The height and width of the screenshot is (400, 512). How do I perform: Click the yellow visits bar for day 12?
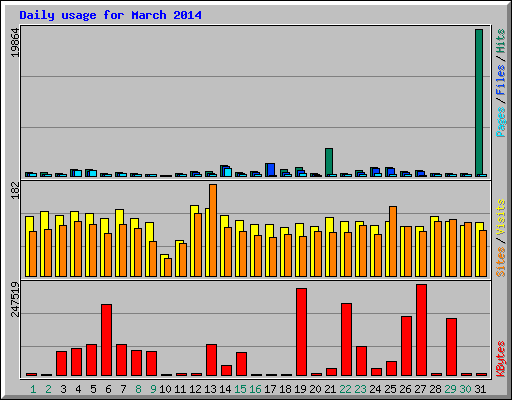coord(192,241)
